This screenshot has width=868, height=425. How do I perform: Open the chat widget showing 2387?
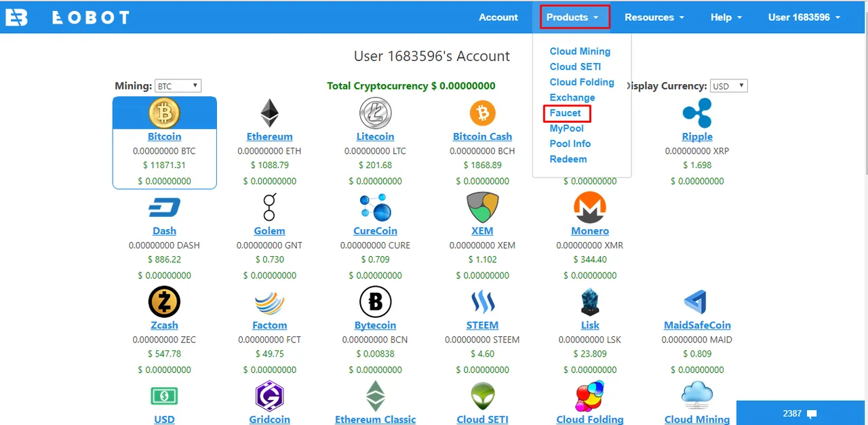(x=802, y=413)
